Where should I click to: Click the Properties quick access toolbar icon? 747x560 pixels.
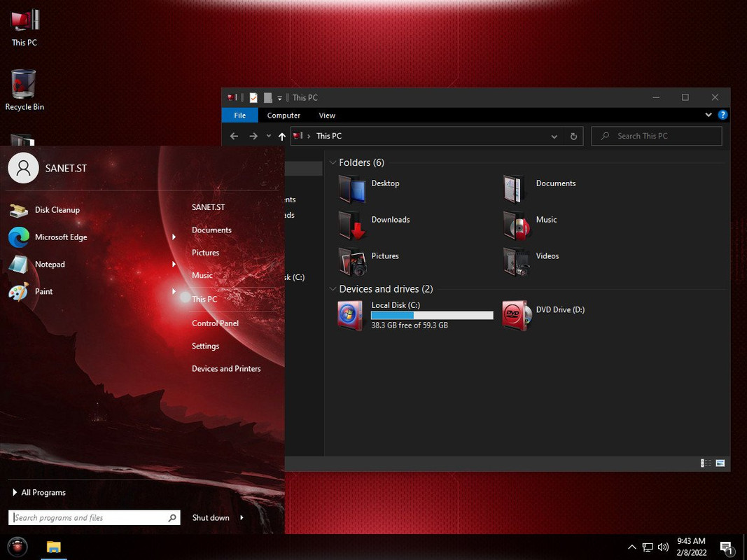click(x=253, y=97)
